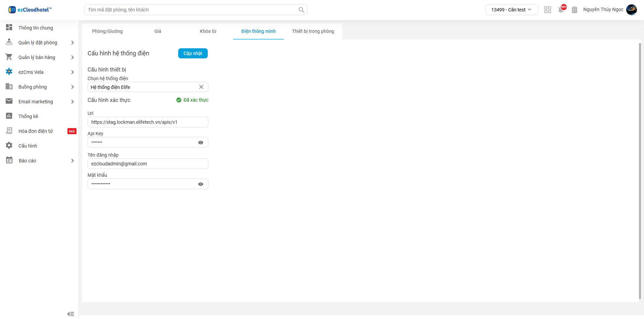
Task: Click the clipboard icon in header
Action: point(575,10)
